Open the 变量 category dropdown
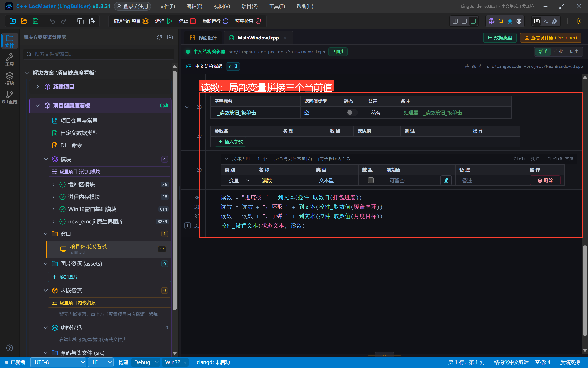 click(x=239, y=180)
